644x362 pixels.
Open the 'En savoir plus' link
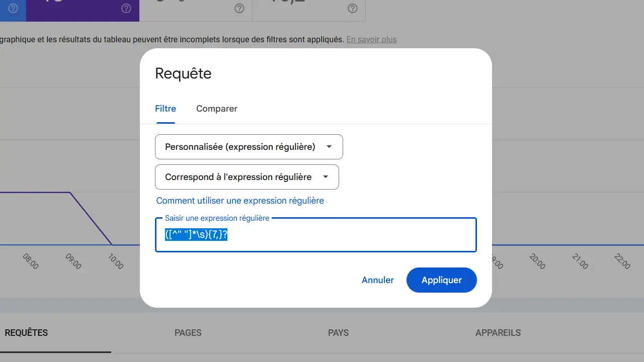(x=371, y=39)
